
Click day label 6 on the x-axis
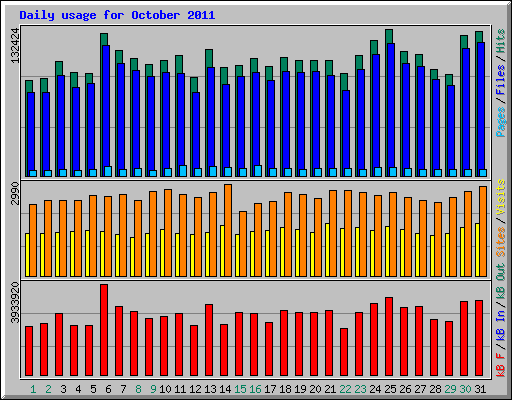click(x=108, y=389)
